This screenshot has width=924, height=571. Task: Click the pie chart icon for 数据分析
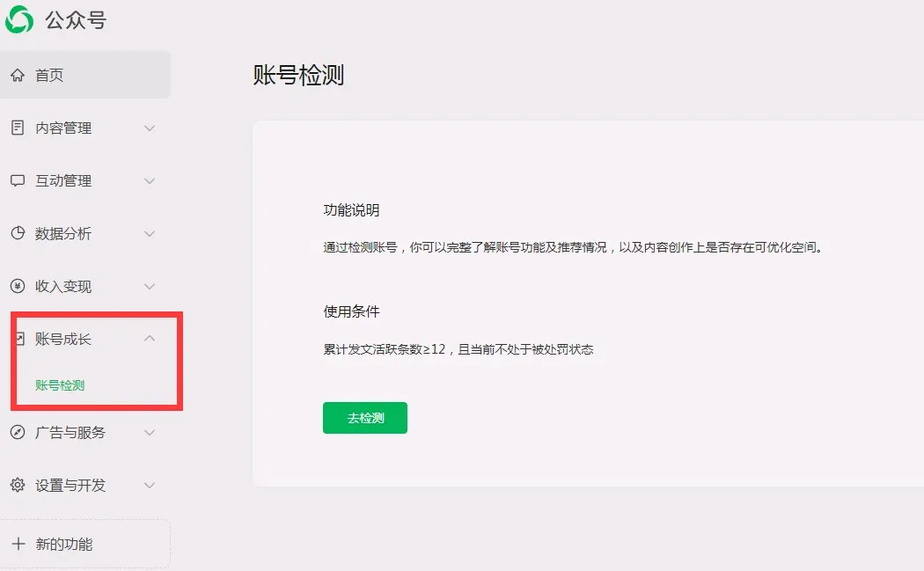point(18,234)
